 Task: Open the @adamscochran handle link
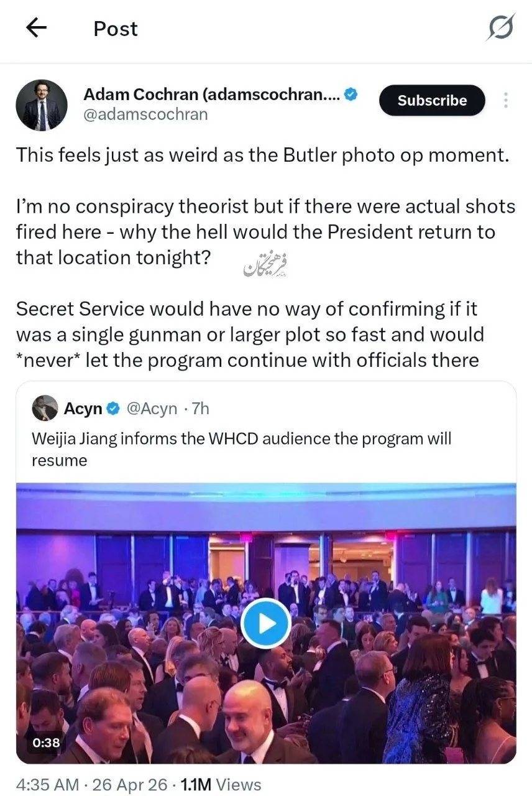click(x=145, y=115)
